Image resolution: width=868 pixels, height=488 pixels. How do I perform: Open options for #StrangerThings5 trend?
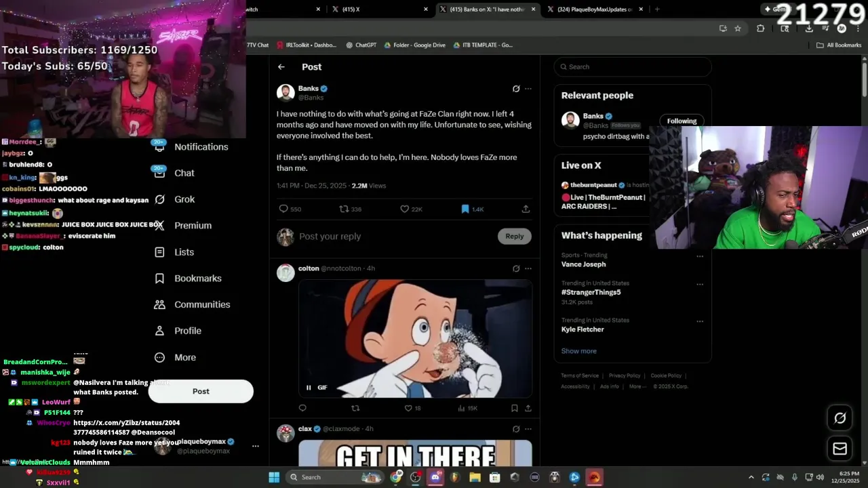[700, 284]
